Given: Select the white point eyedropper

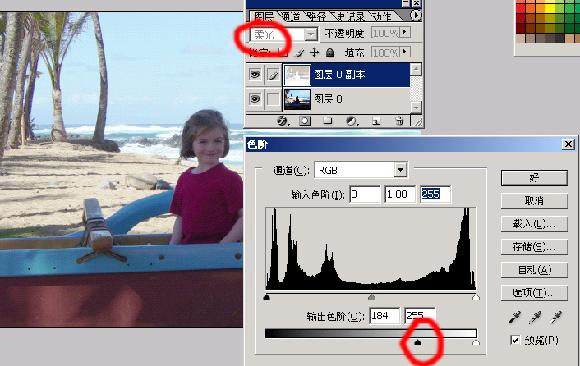Looking at the screenshot, I should pyautogui.click(x=556, y=317).
